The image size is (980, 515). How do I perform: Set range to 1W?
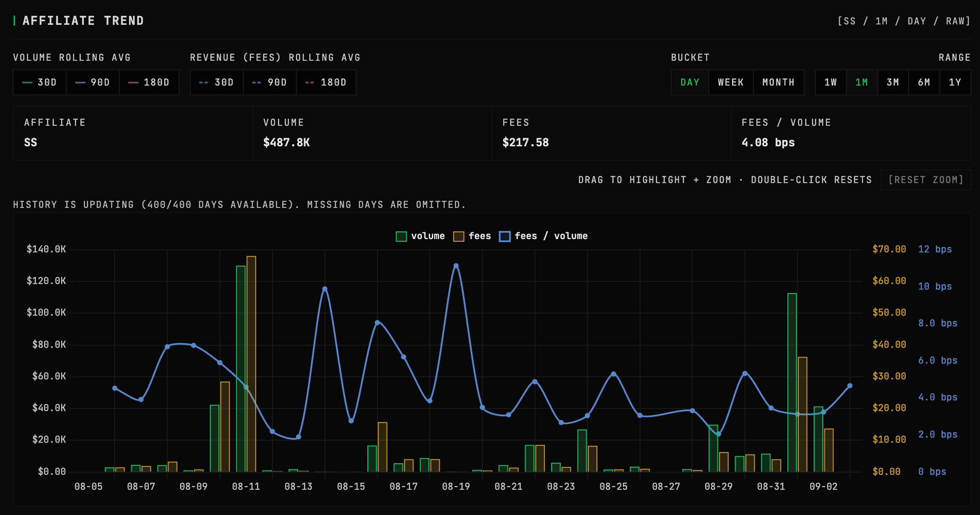tap(831, 82)
